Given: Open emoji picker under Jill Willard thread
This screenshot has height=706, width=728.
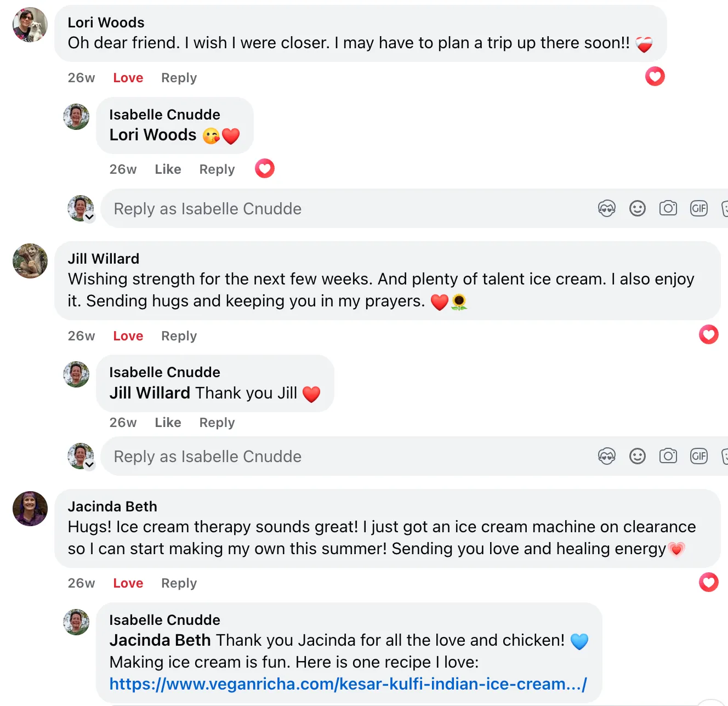Looking at the screenshot, I should [637, 457].
